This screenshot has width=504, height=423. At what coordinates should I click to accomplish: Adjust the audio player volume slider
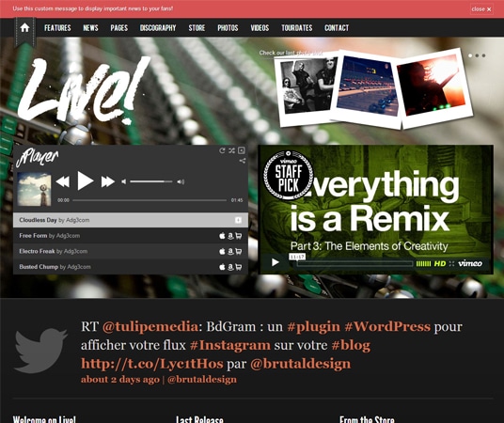click(x=151, y=181)
